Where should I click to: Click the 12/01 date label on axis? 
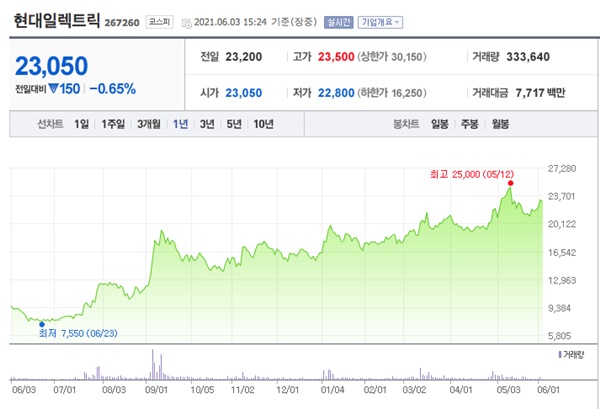(287, 390)
